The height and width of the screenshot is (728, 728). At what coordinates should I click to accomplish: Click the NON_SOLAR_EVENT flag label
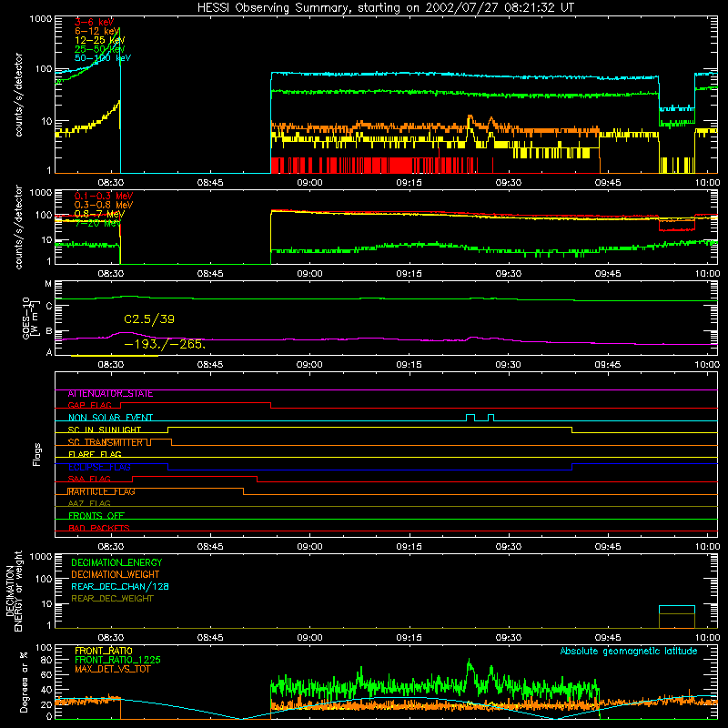click(x=110, y=418)
